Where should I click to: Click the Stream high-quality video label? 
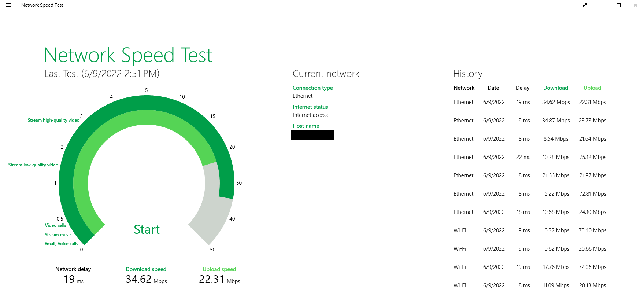[x=53, y=120]
